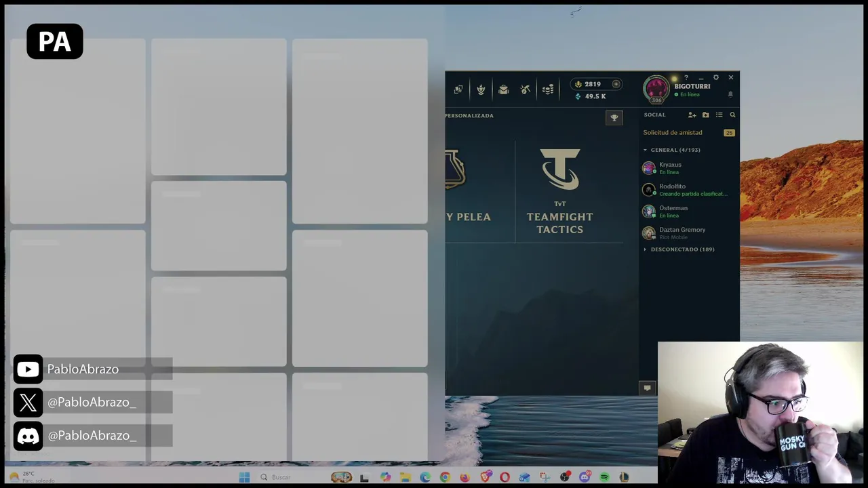Switch to the PERSONALIZADA tab
The image size is (868, 488).
[469, 116]
